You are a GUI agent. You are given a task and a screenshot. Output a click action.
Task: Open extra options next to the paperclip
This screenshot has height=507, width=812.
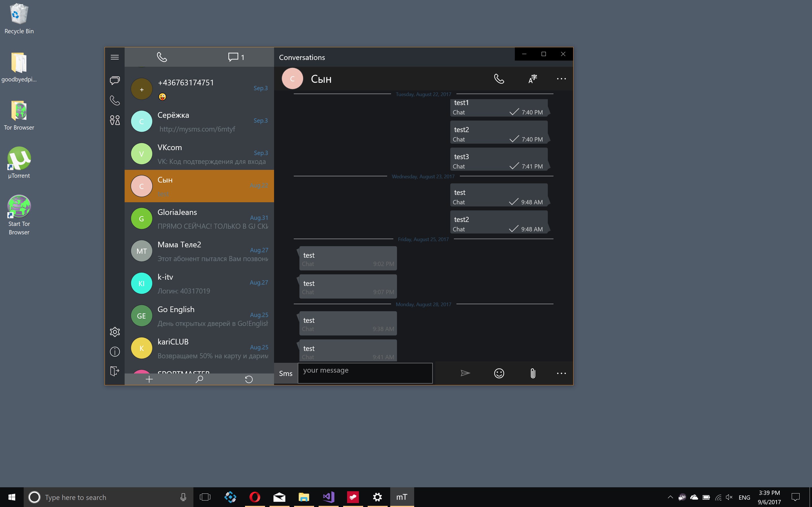[561, 373]
